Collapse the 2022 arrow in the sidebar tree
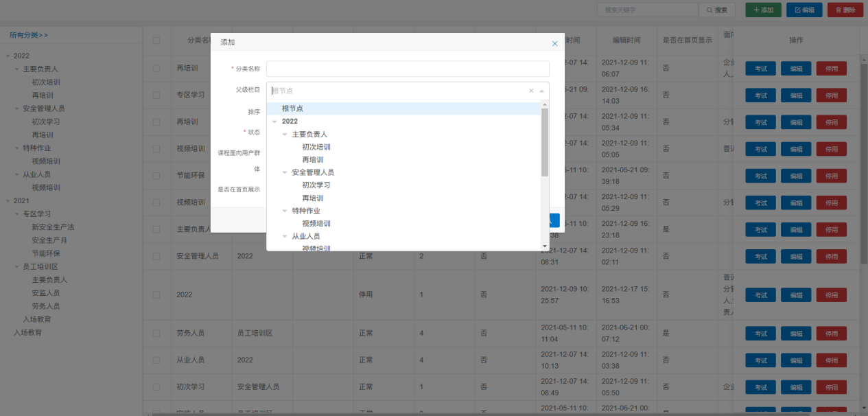Image resolution: width=868 pixels, height=416 pixels. click(x=8, y=56)
